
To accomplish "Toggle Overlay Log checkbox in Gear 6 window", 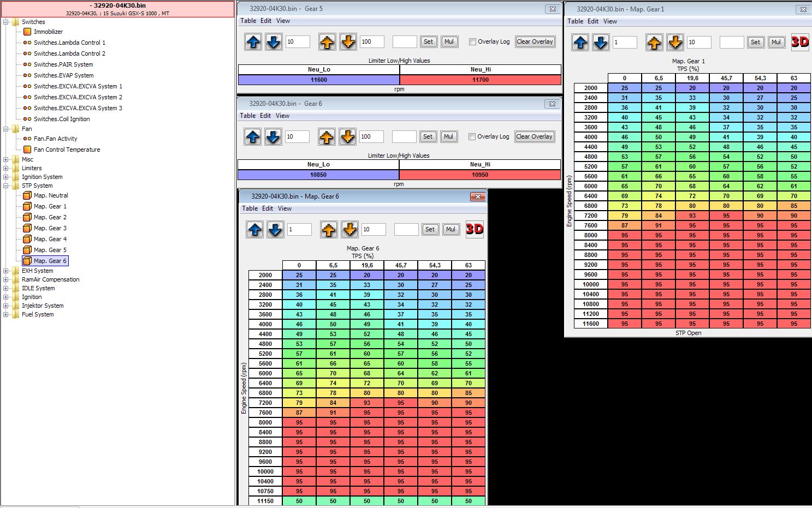I will click(472, 137).
